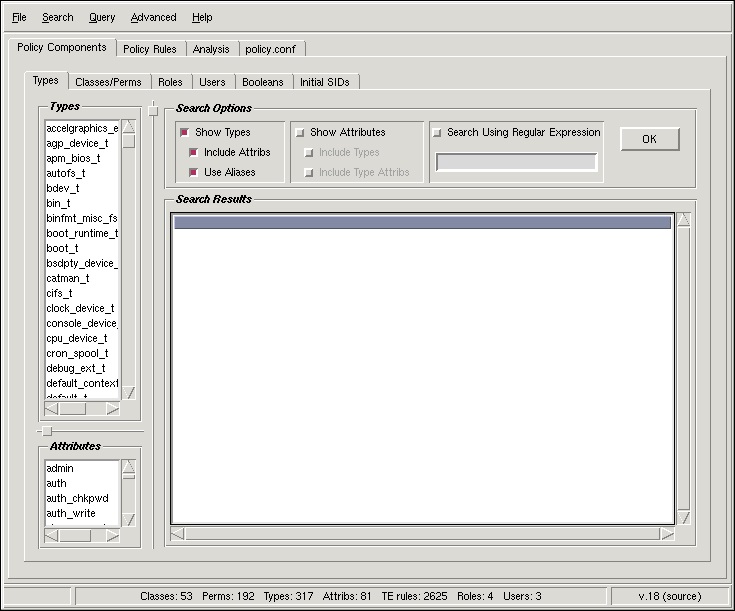735x611 pixels.
Task: Toggle the Show Types checkbox
Action: (x=185, y=132)
